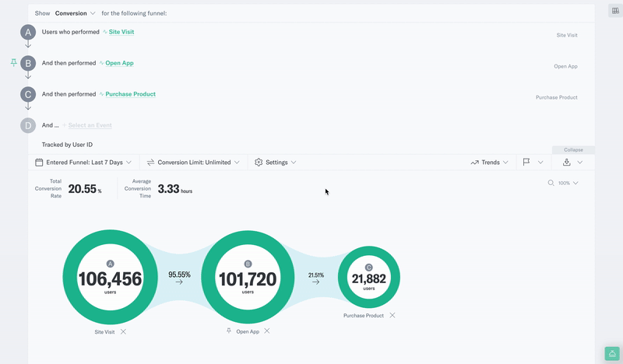Open Conversion Limit: Unlimited dropdown
Viewport: 623px width, 364px height.
click(193, 163)
